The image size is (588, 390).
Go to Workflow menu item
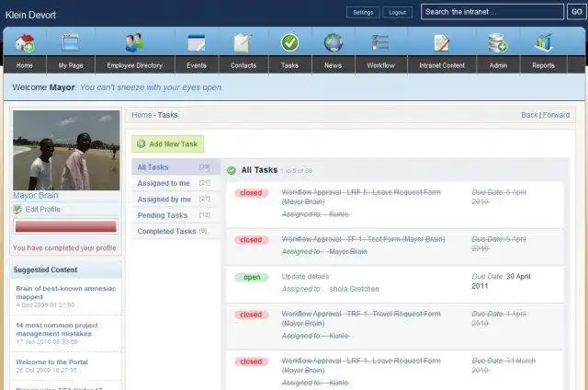coord(380,65)
